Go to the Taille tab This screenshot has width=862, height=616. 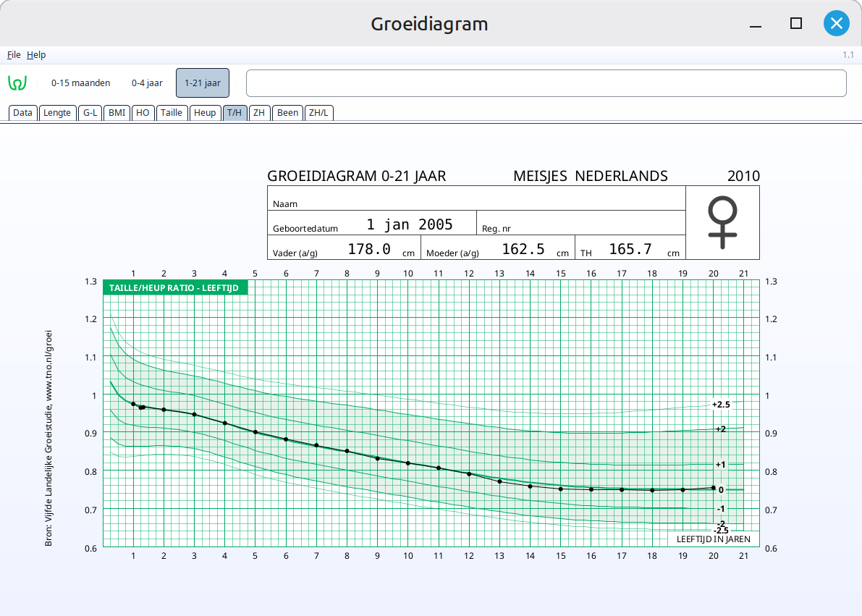tap(172, 113)
